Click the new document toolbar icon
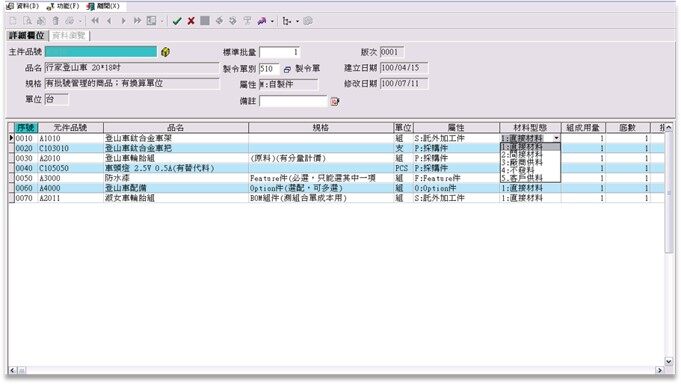 [13, 21]
